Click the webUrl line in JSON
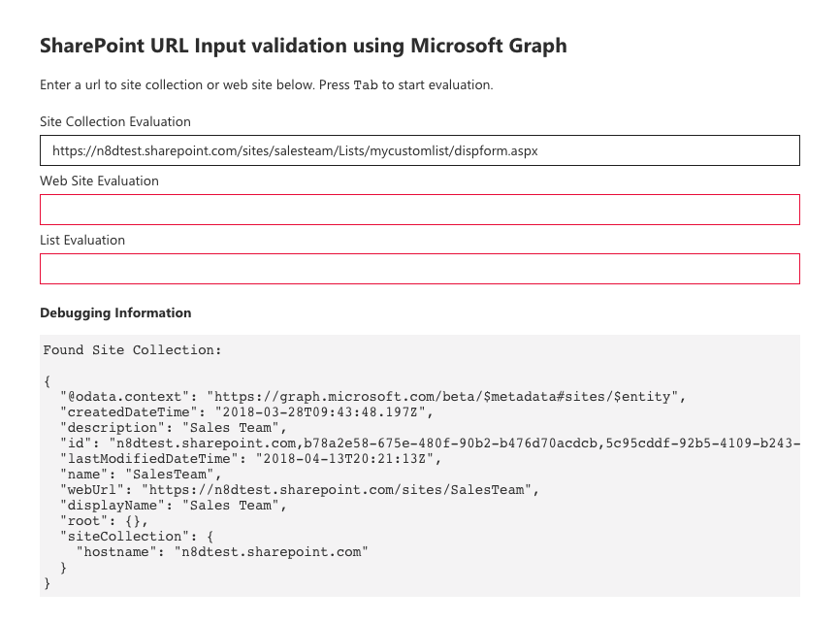 pos(300,490)
